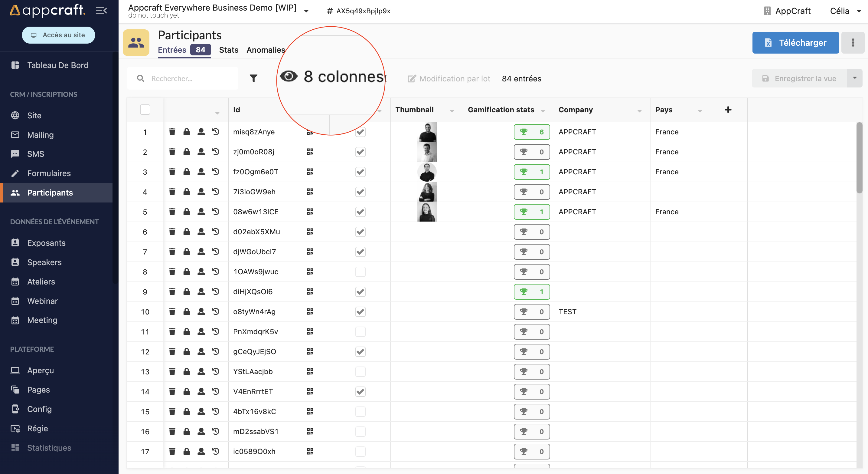Screen dimensions: 868x474
Task: Expand the Company column dropdown arrow
Action: tap(639, 111)
